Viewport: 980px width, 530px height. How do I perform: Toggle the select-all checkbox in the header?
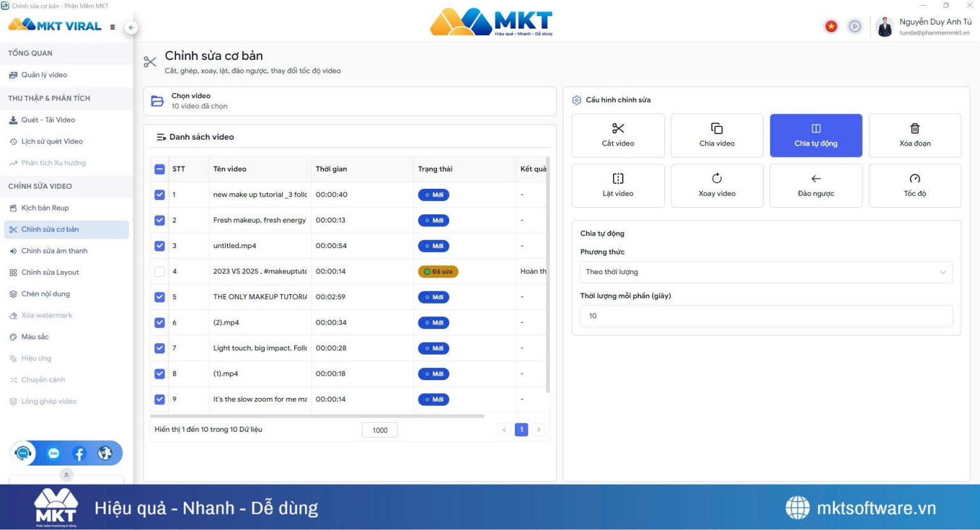pos(159,168)
